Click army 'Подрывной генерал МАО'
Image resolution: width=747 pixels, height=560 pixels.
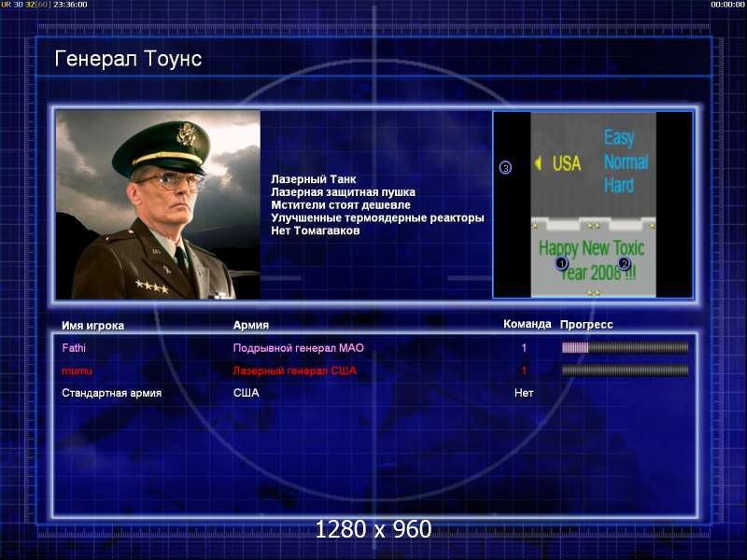[x=298, y=348]
